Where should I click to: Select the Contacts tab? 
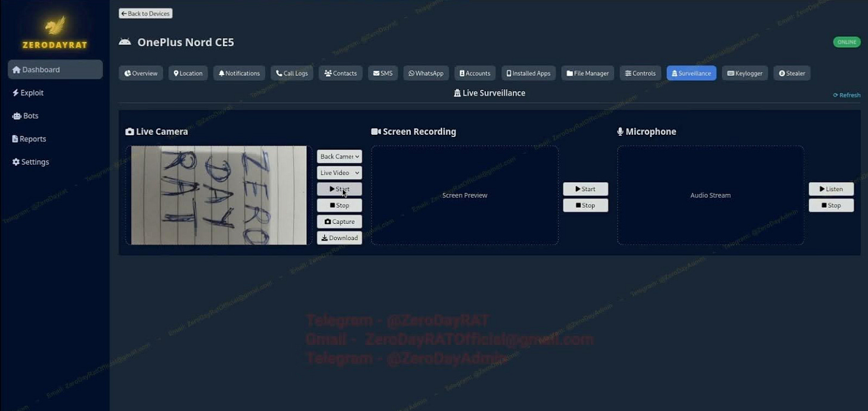tap(340, 73)
